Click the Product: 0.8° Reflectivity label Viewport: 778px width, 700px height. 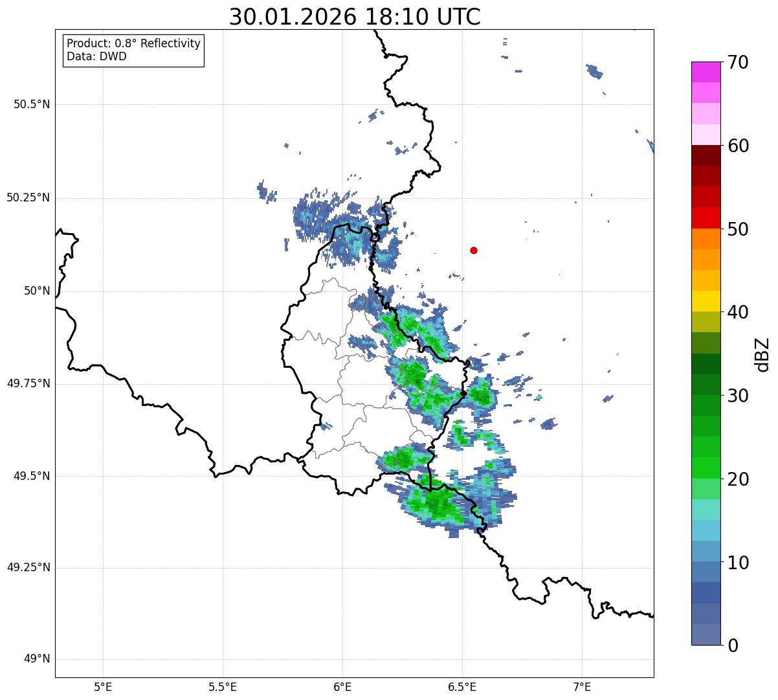pos(134,43)
